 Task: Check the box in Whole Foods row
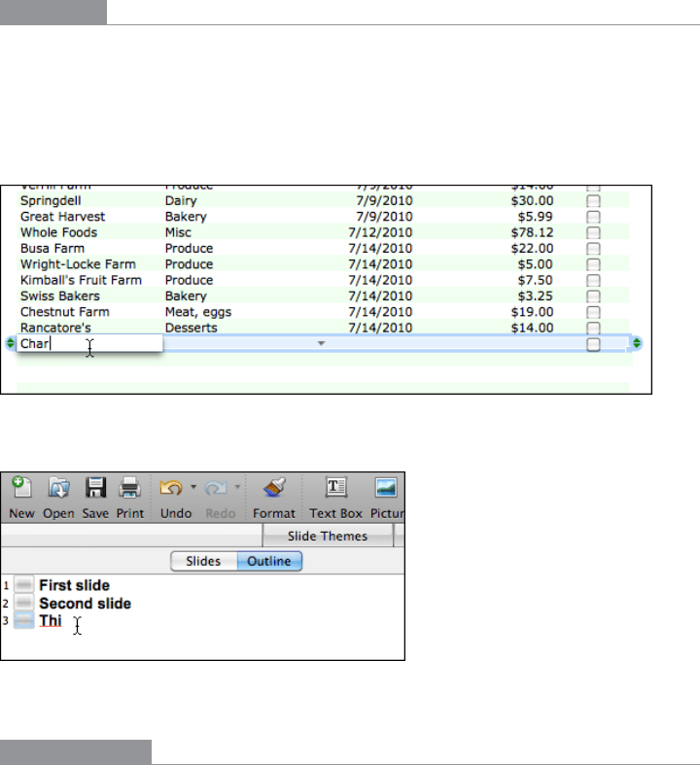click(593, 232)
